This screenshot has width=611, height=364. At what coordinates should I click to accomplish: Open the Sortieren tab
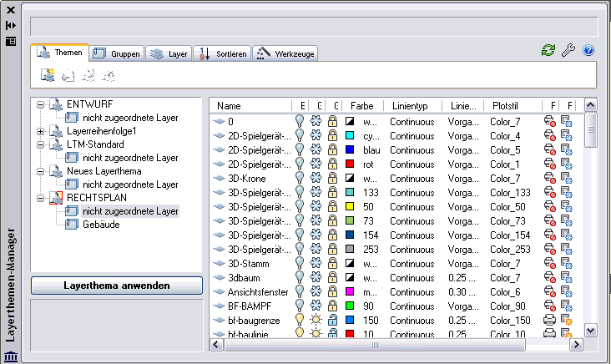click(222, 53)
